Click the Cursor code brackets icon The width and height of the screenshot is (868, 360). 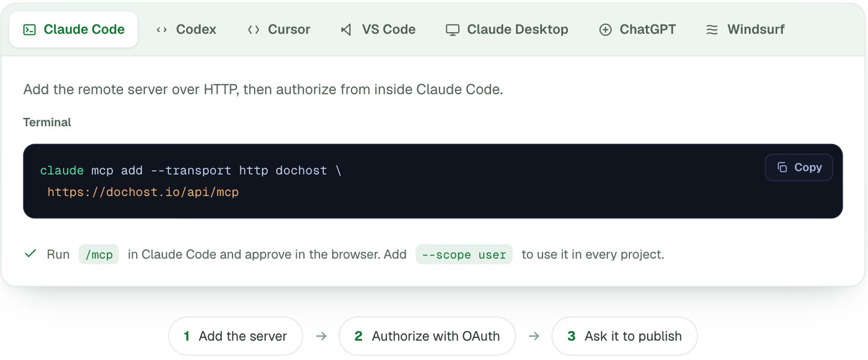click(x=254, y=29)
